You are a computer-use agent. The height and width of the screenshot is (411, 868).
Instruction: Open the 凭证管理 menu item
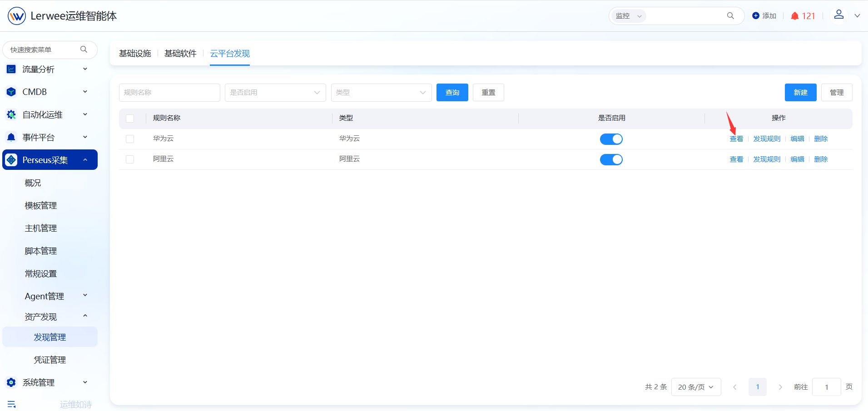(50, 360)
